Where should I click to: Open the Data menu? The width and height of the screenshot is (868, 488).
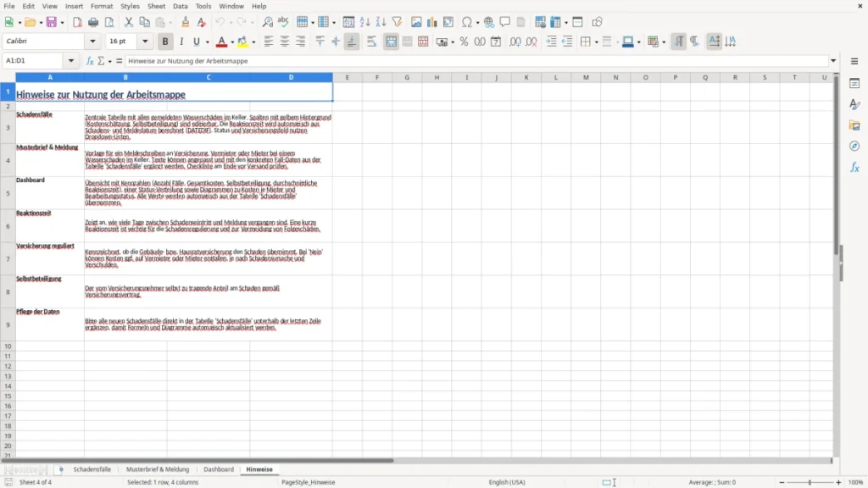(x=181, y=6)
